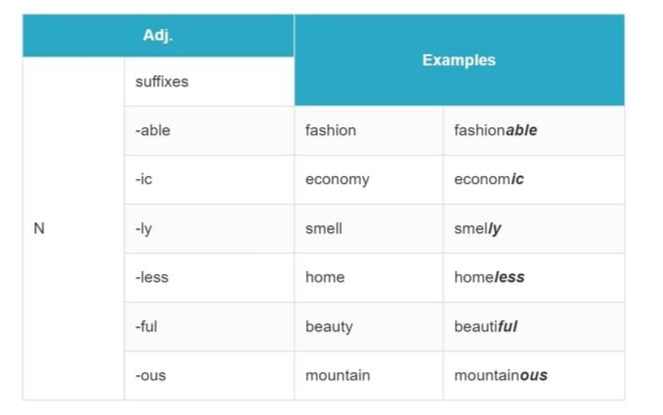The height and width of the screenshot is (415, 663).
Task: Select the word homeless
Action: pyautogui.click(x=489, y=278)
